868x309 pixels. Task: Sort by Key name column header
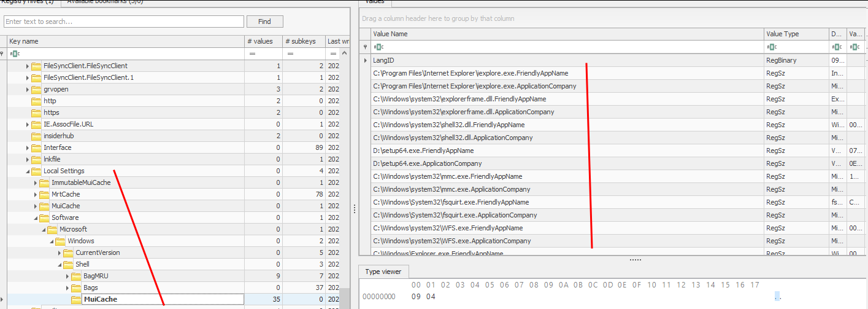click(x=125, y=41)
